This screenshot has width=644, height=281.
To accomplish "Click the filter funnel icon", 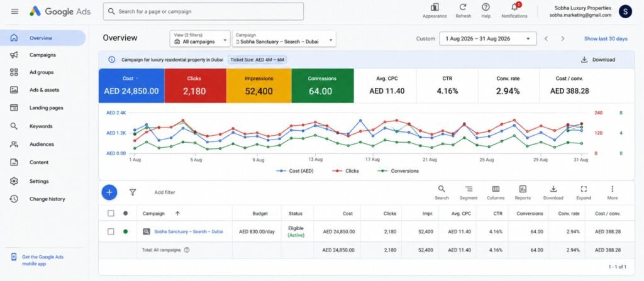I will [x=133, y=192].
